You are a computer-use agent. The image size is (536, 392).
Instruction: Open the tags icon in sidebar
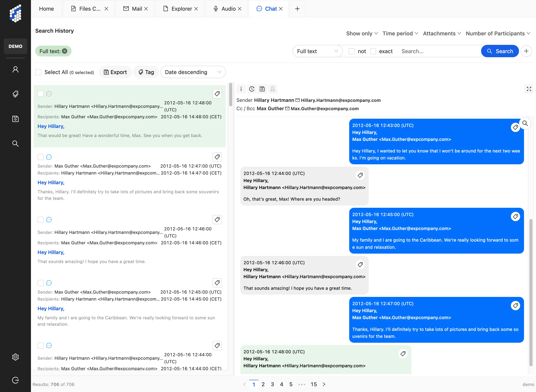[x=15, y=94]
